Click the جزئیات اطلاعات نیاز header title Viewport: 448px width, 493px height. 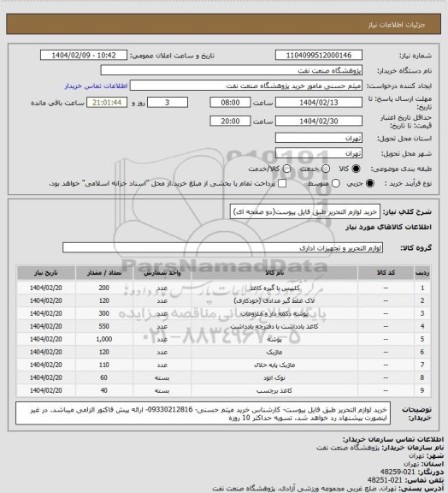397,25
